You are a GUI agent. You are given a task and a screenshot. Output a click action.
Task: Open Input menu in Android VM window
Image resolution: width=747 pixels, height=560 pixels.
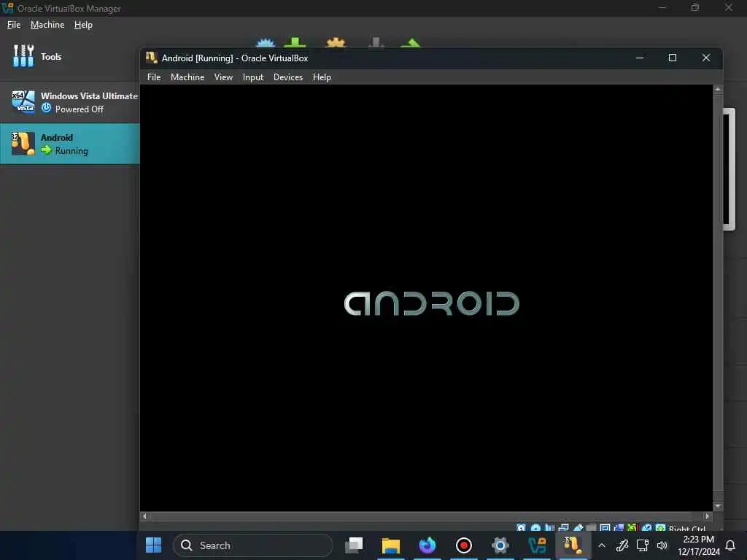tap(253, 77)
